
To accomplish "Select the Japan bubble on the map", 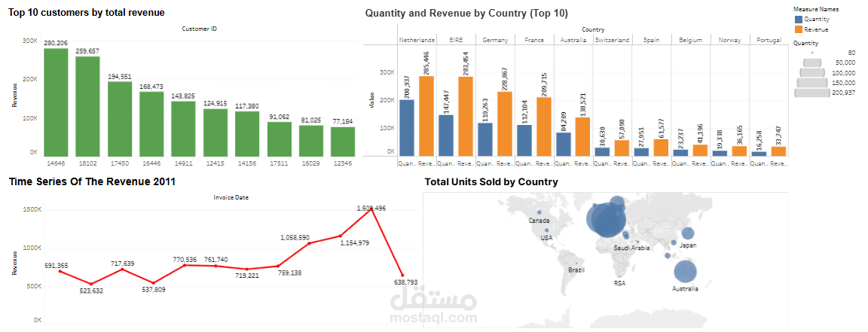I will (x=688, y=234).
